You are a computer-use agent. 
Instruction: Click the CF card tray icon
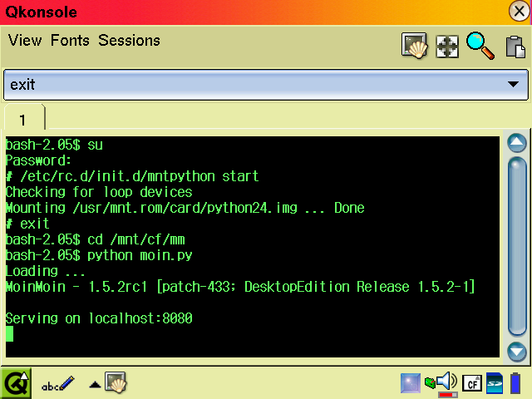point(472,383)
